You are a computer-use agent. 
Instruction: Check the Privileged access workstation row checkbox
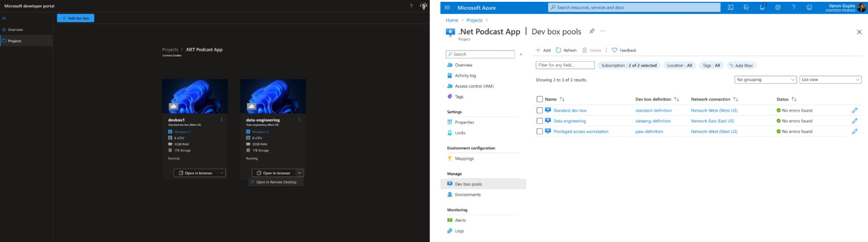click(x=539, y=132)
